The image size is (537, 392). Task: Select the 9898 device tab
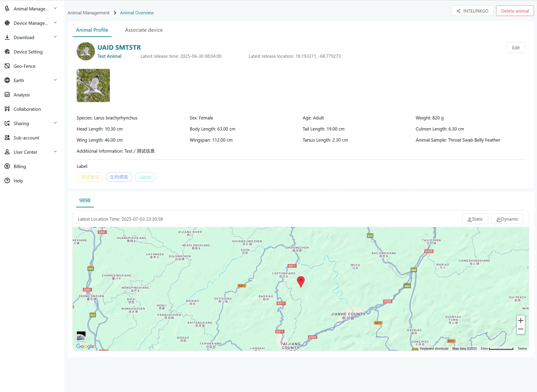[85, 200]
